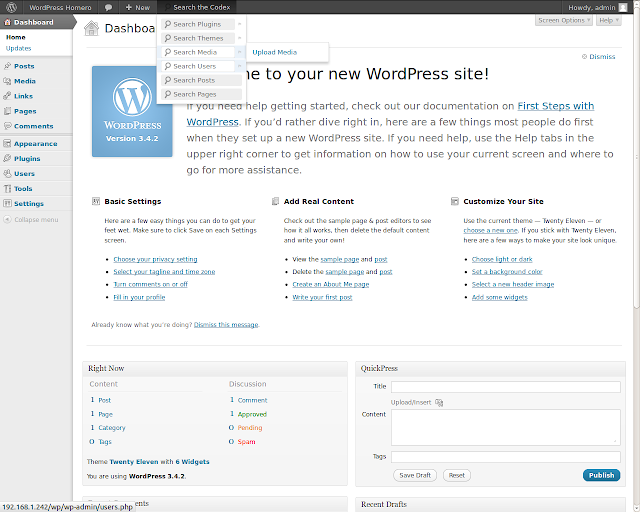Focus the QuickPress Title input field

pos(506,387)
